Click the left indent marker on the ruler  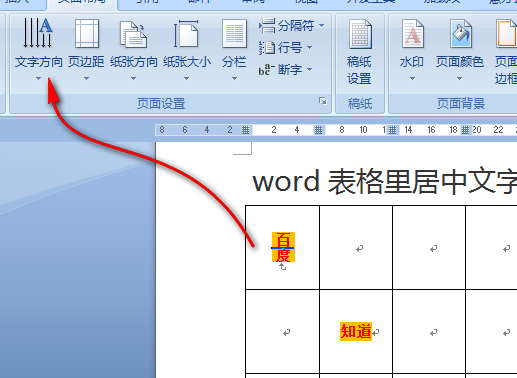click(246, 130)
